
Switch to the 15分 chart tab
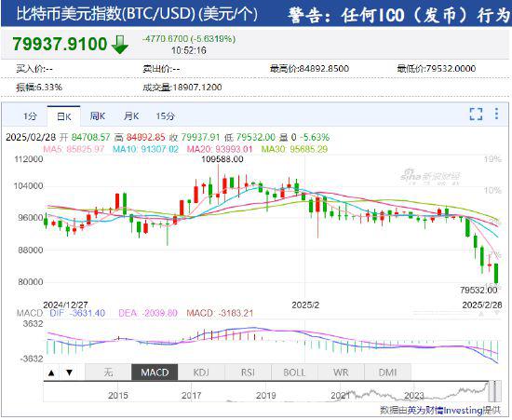pyautogui.click(x=165, y=115)
